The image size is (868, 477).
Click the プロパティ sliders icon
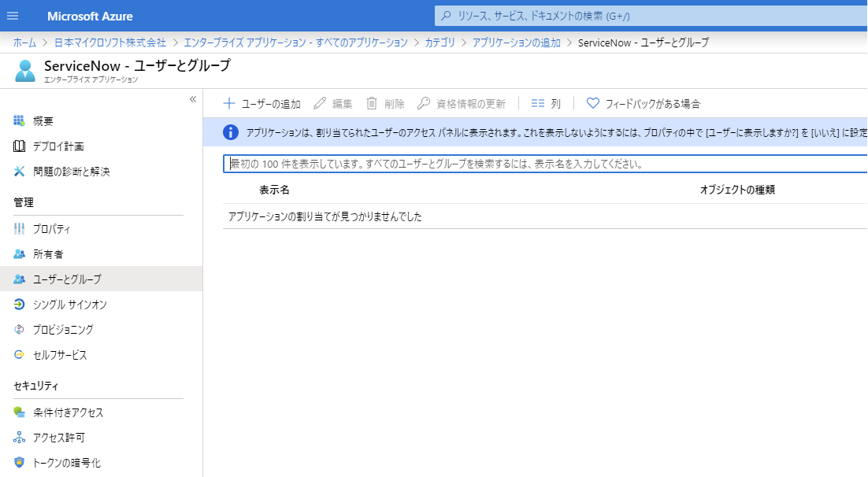(x=20, y=228)
